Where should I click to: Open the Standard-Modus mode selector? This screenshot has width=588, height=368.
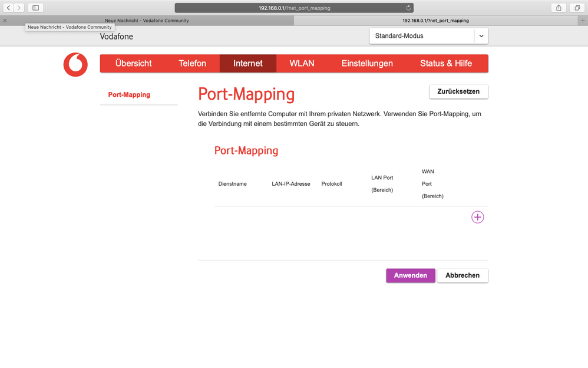click(428, 36)
